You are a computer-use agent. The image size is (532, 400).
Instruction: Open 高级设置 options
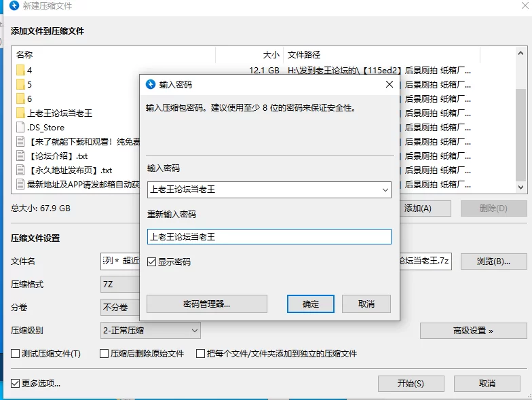point(474,330)
